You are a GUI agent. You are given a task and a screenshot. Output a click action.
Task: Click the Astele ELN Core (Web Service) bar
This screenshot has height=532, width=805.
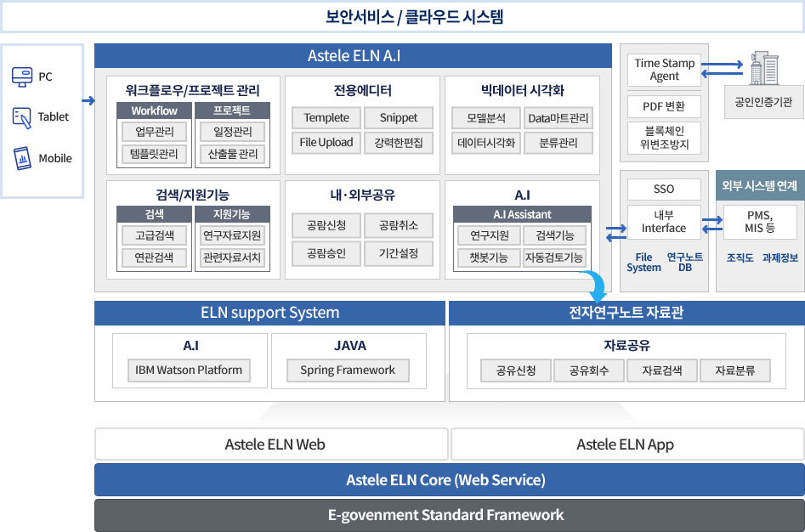coord(450,479)
